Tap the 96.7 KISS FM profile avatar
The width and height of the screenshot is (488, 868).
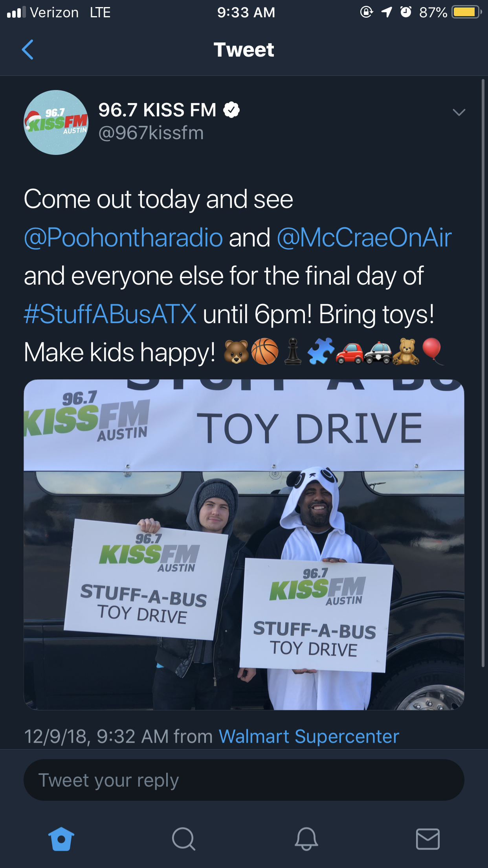pos(56,123)
